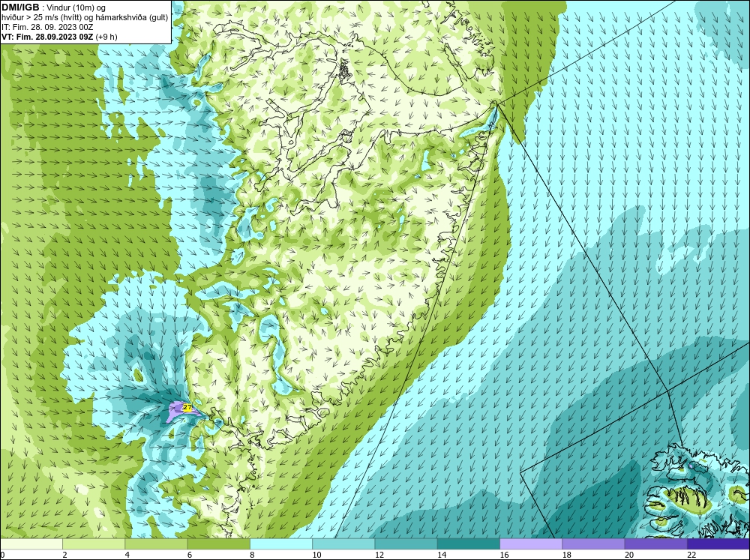The width and height of the screenshot is (750, 560).
Task: Click the 16–18 m/s light purple legend swatch
Action: coord(531,544)
